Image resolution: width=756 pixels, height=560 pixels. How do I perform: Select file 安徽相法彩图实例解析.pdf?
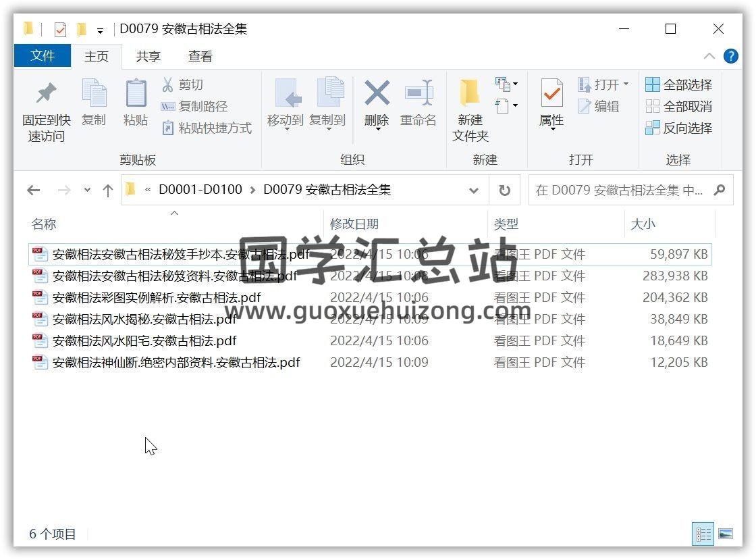(371, 298)
